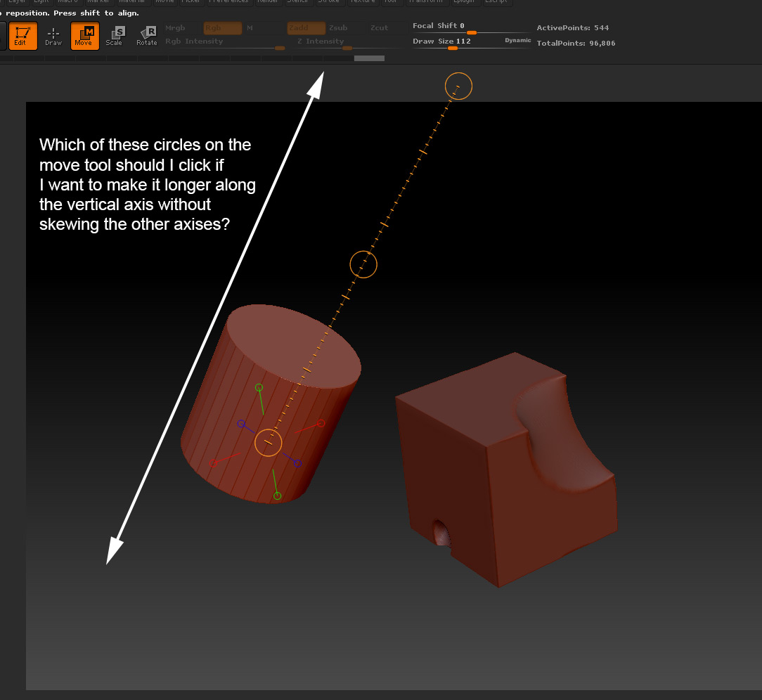Click the Rgb Intensity slider
This screenshot has height=700, width=762.
pyautogui.click(x=225, y=43)
